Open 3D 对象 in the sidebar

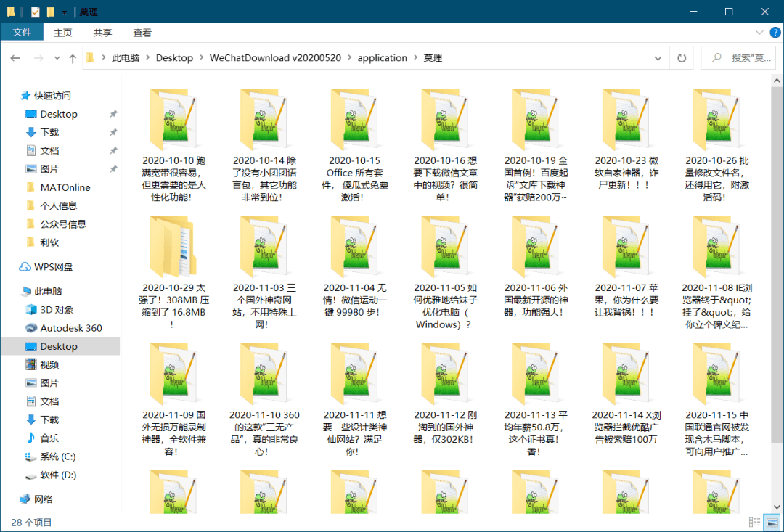(57, 310)
